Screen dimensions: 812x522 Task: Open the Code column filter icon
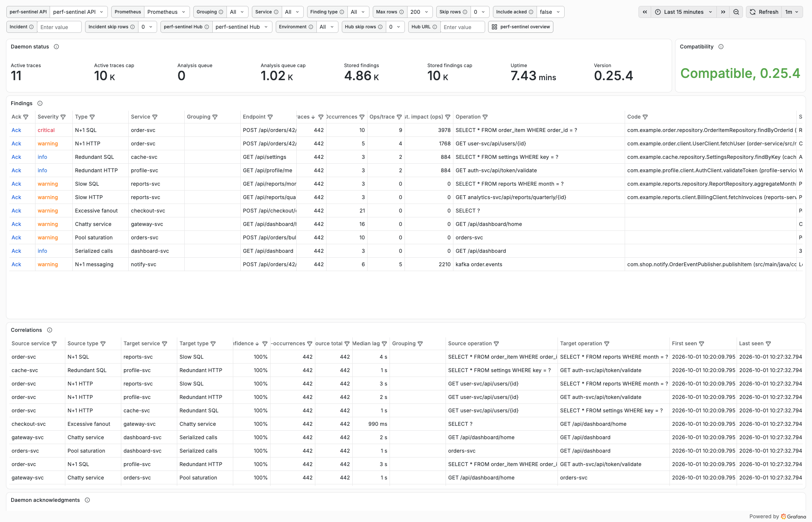point(645,117)
